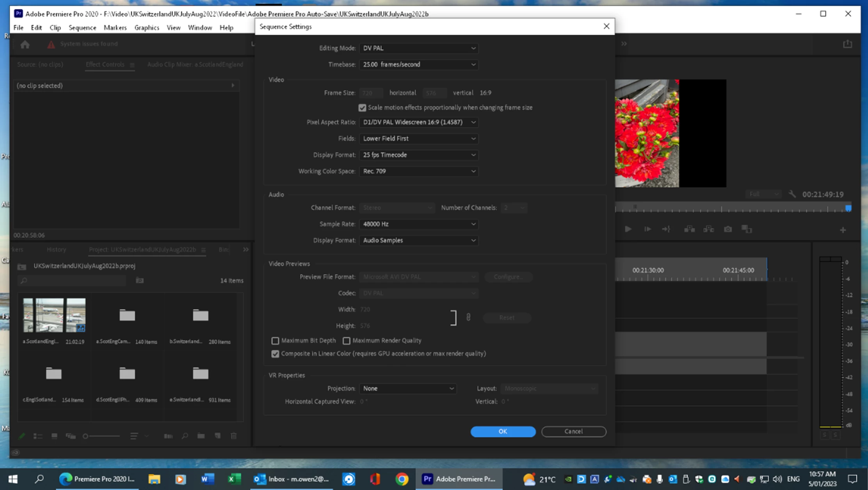Screen dimensions: 868x490
Task: Switch Project panel to list view
Action: (x=38, y=436)
